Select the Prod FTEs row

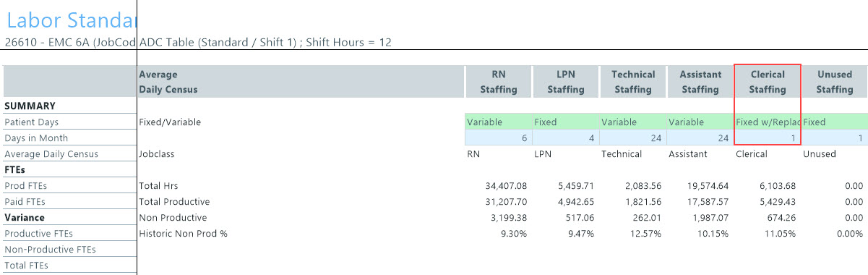pos(69,185)
